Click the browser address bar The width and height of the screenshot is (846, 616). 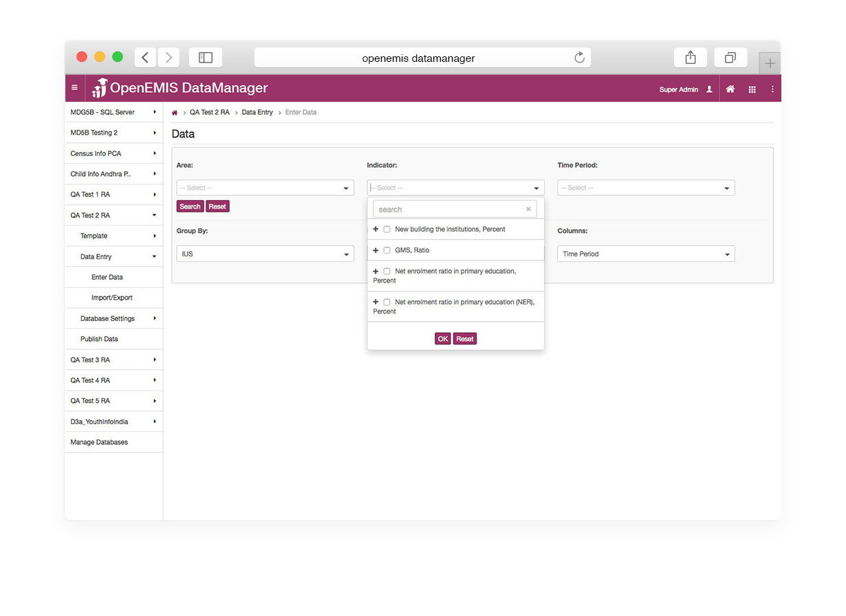[422, 58]
